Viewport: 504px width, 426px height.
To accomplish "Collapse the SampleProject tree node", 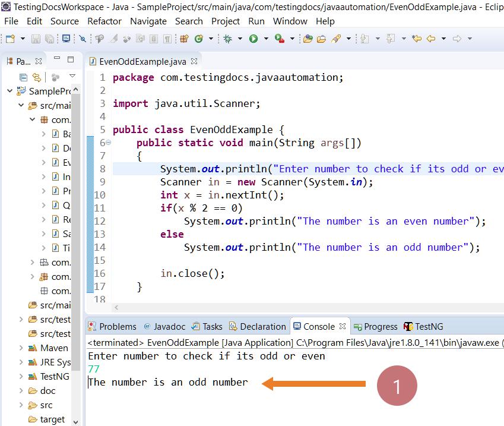I will pyautogui.click(x=9, y=91).
